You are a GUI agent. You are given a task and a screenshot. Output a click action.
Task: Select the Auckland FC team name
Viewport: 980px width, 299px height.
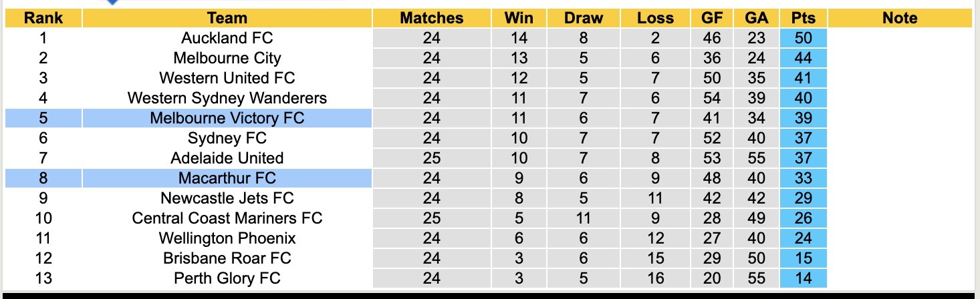tap(227, 38)
